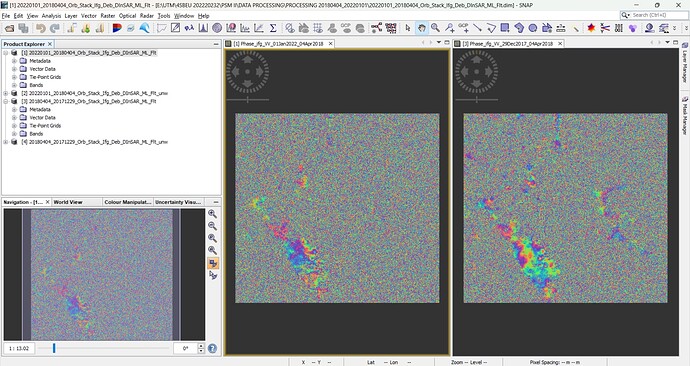Activate the Zoom magnifier tool in toolbar
The width and height of the screenshot is (690, 366).
coord(435,28)
